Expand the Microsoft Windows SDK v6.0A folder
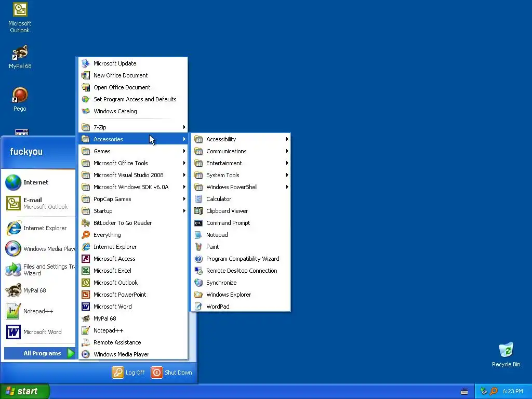This screenshot has height=399, width=532. pos(134,187)
